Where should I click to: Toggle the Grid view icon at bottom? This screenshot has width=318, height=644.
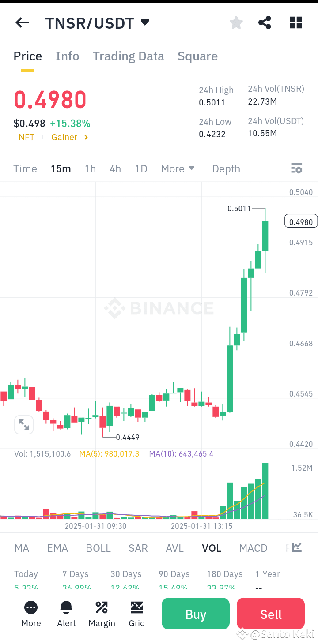137,613
